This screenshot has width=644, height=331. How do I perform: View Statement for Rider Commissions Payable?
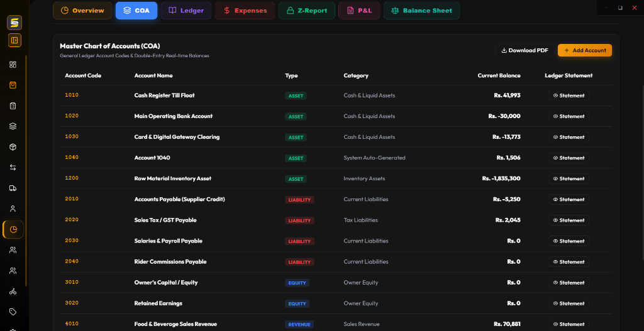569,262
